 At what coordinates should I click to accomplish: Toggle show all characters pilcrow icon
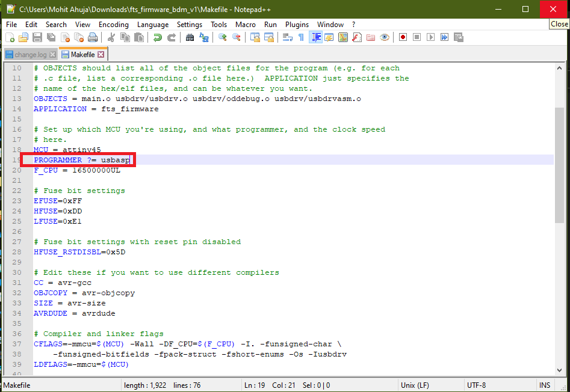point(302,37)
